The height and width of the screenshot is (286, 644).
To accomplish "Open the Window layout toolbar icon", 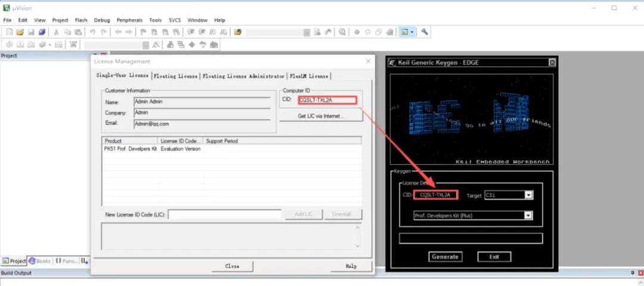I will pyautogui.click(x=404, y=32).
